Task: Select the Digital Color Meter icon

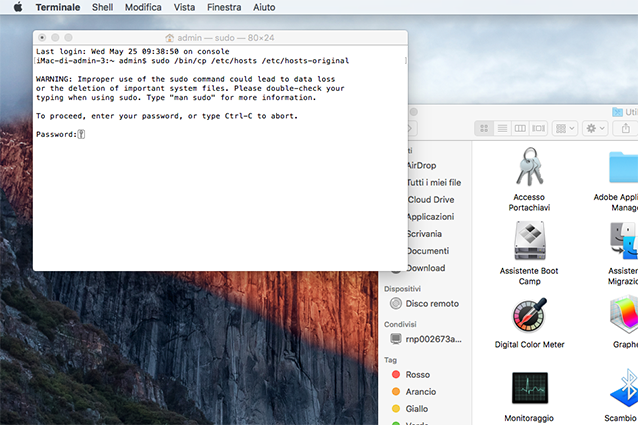Action: 529,316
